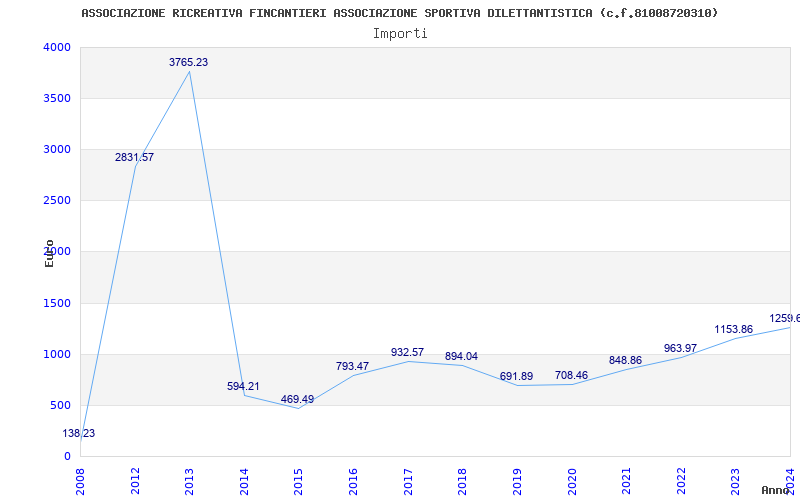Click the 963.97 data label
Viewport: 800px width, 500px height.
pyautogui.click(x=681, y=348)
